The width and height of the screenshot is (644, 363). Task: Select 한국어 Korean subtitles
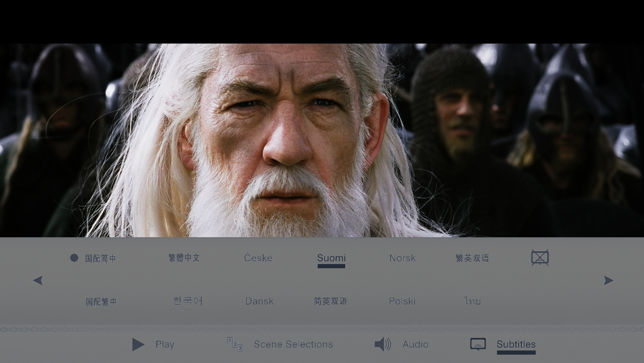pyautogui.click(x=188, y=301)
